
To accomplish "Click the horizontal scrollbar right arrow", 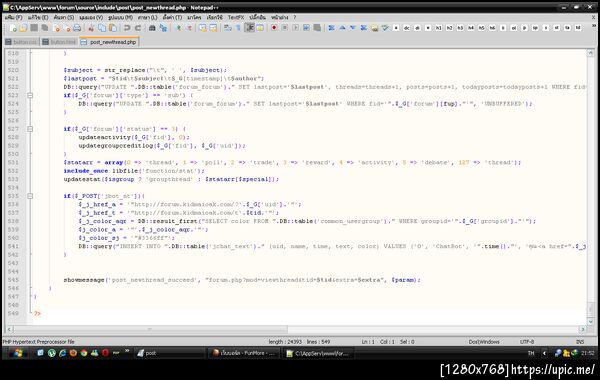I will [582, 329].
